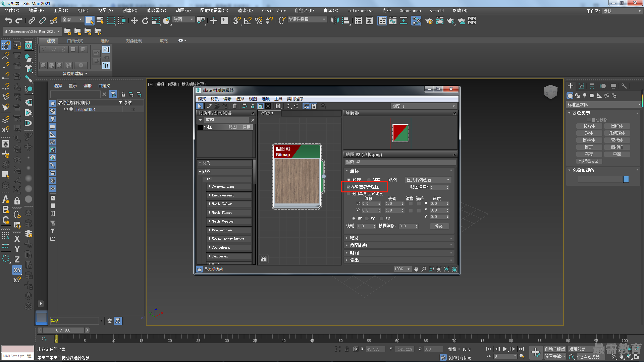Open the Material Editor from main toolbar
Image resolution: width=644 pixels, height=362 pixels.
416,21
